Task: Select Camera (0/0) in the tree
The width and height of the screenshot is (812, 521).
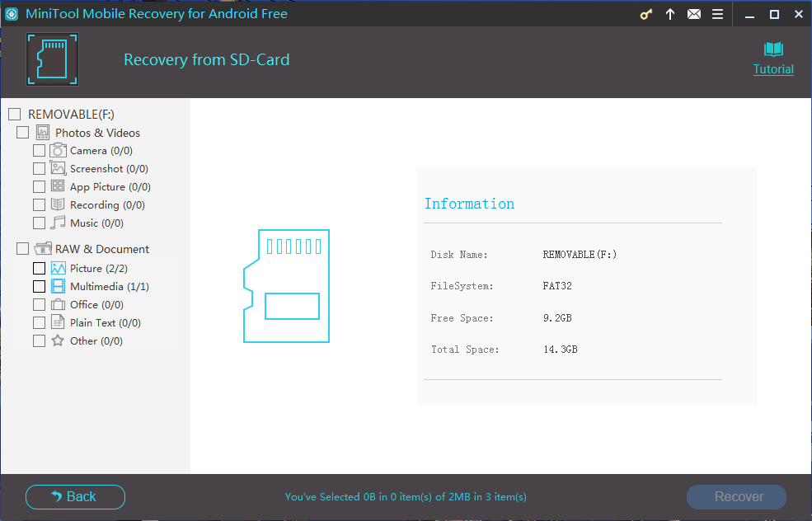Action: (101, 151)
